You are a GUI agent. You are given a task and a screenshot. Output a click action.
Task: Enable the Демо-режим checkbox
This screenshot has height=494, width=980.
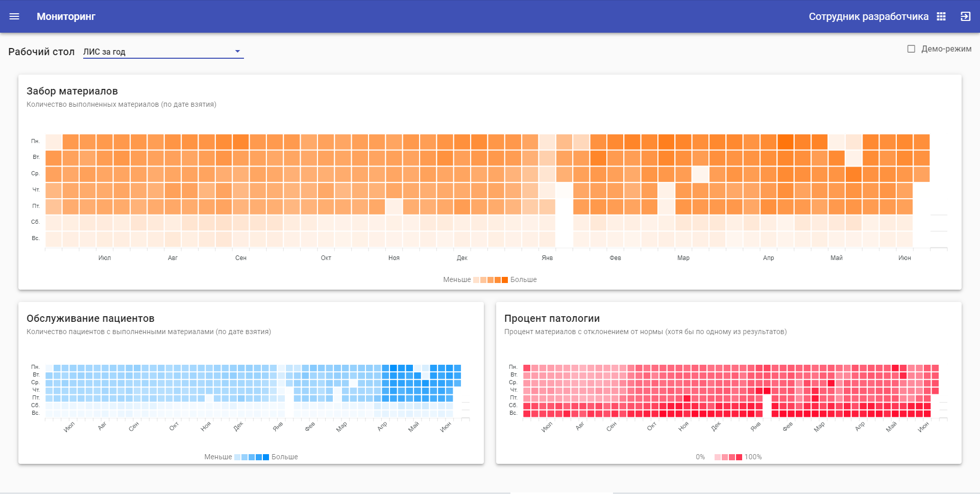click(x=911, y=49)
